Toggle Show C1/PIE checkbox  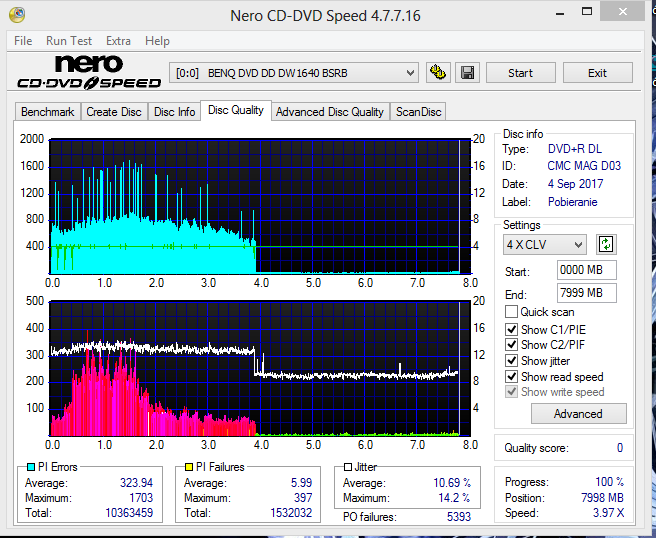coord(511,330)
